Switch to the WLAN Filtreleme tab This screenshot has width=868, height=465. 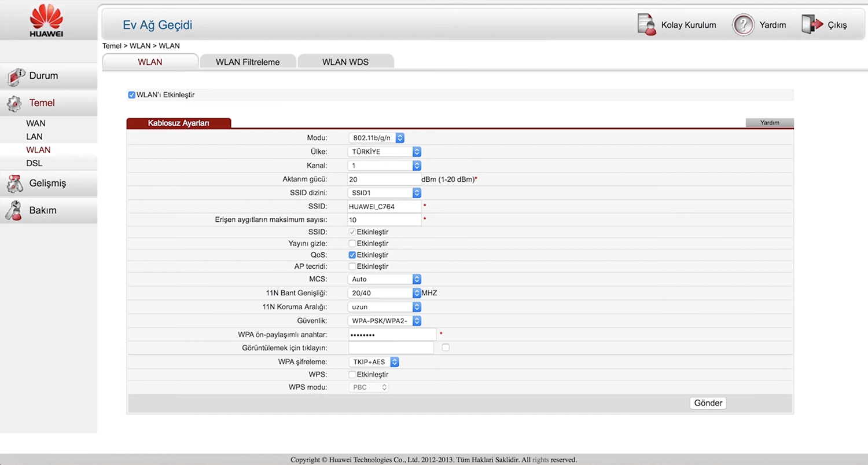point(248,62)
